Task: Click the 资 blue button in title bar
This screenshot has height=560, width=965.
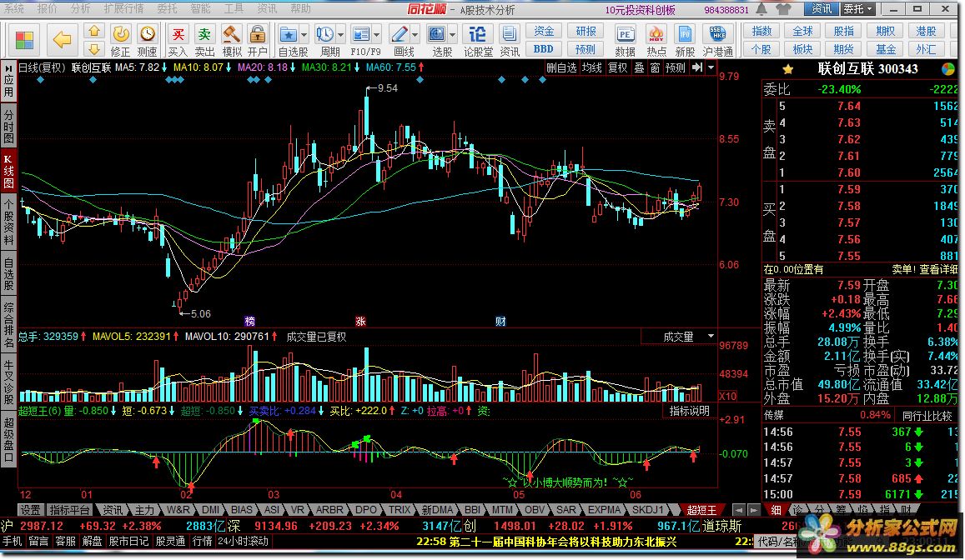Action: pos(821,9)
